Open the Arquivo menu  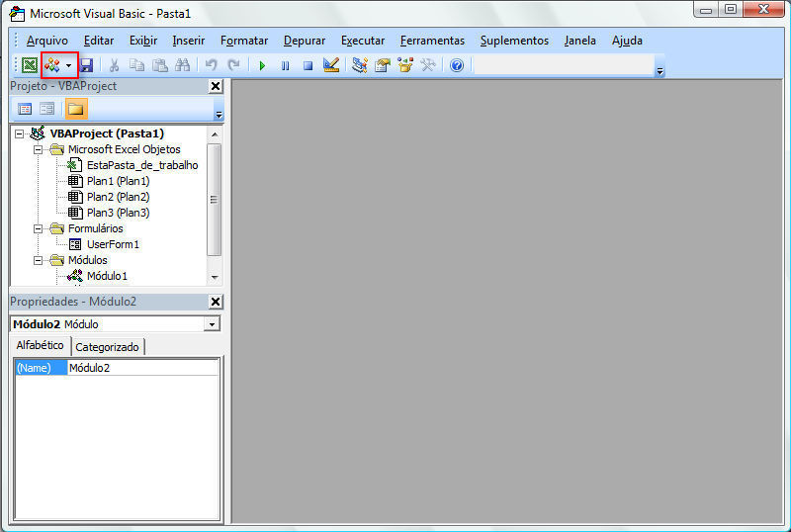tap(46, 41)
